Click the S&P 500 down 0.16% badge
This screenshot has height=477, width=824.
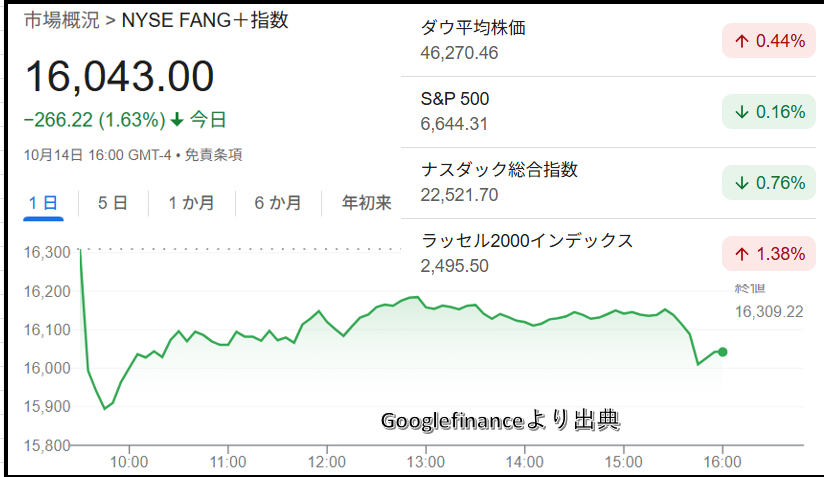pyautogui.click(x=765, y=112)
